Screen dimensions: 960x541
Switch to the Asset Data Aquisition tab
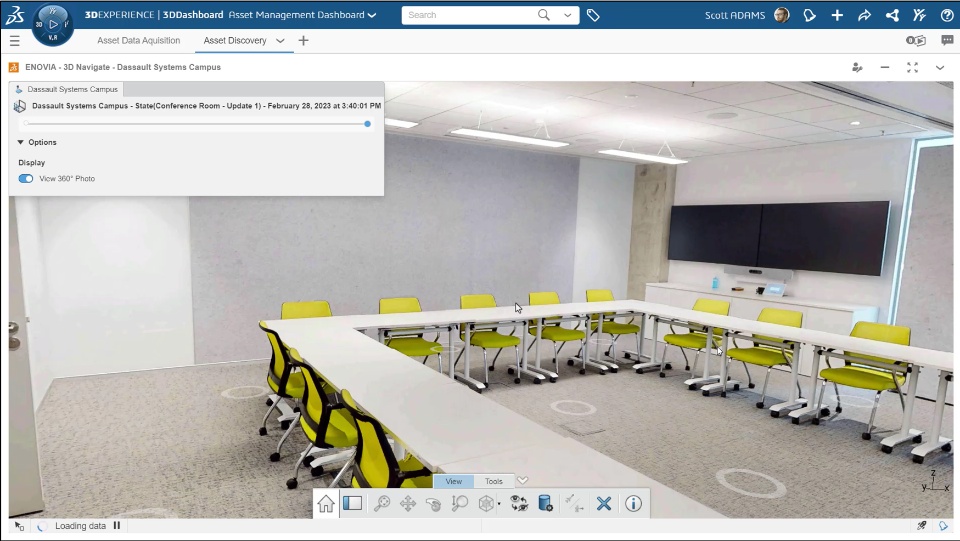[139, 40]
